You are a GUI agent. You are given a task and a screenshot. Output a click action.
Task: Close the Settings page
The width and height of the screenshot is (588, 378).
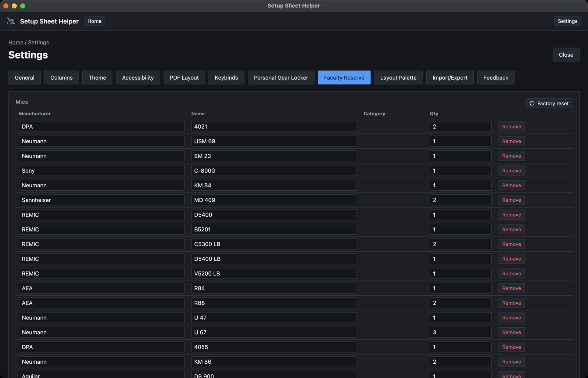tap(566, 55)
